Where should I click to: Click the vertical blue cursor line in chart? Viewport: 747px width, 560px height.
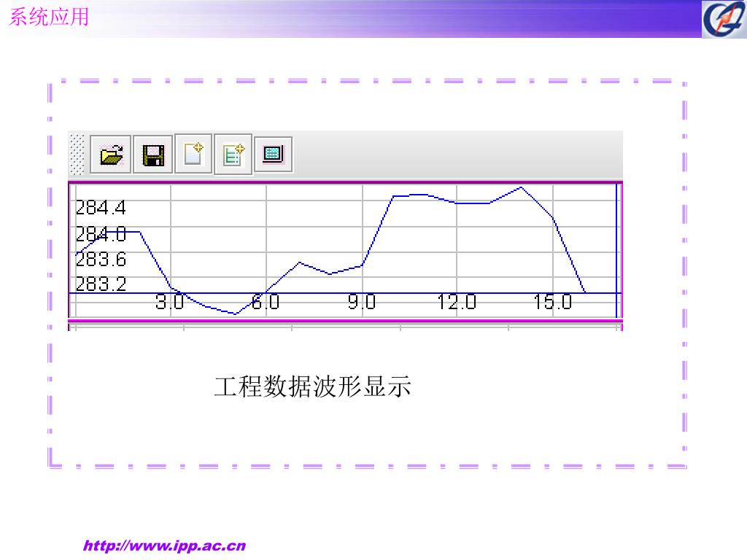(x=616, y=250)
